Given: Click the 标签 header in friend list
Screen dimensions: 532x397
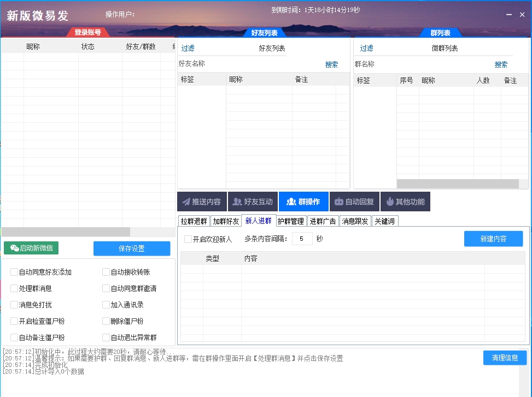Looking at the screenshot, I should tap(188, 79).
